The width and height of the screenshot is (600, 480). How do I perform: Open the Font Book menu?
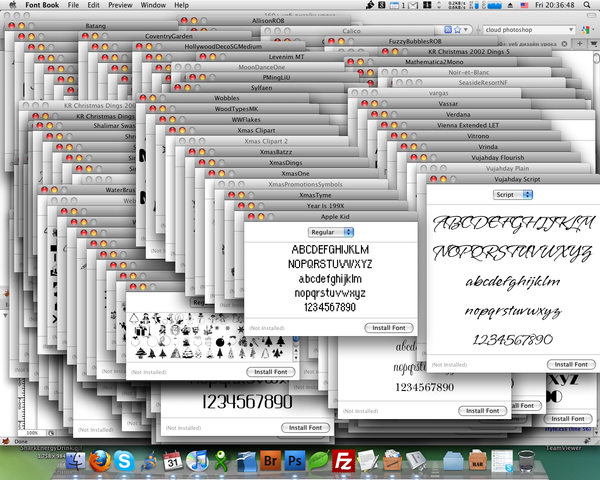[x=40, y=5]
